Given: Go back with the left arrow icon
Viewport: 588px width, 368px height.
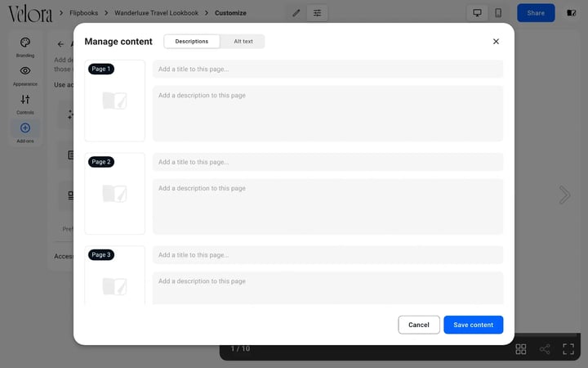Looking at the screenshot, I should point(60,44).
